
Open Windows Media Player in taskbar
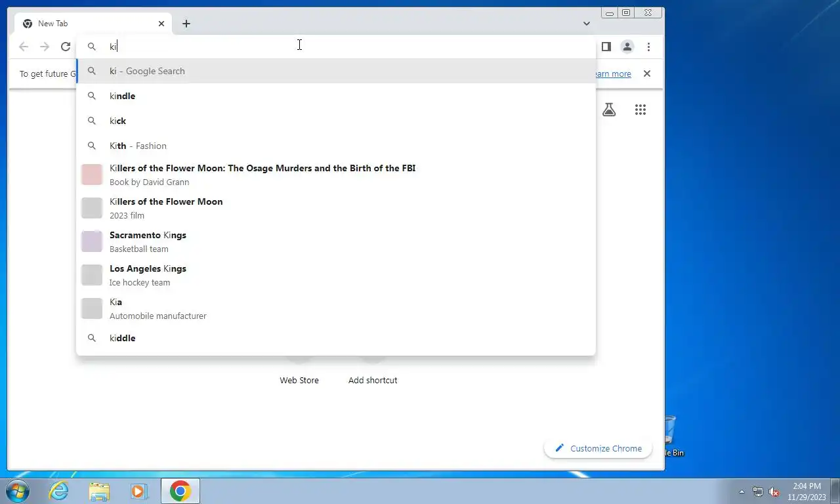point(138,491)
